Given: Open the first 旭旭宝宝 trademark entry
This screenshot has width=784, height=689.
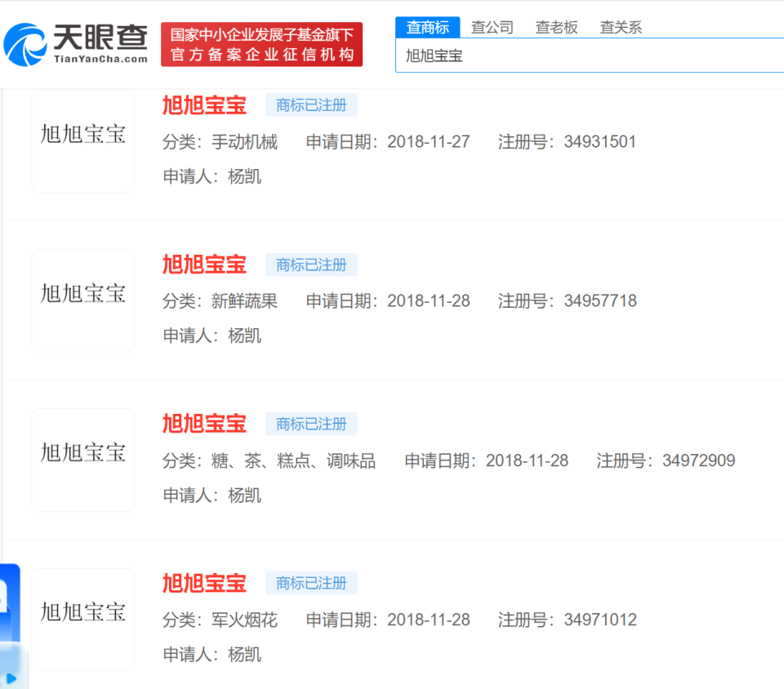Looking at the screenshot, I should 203,105.
